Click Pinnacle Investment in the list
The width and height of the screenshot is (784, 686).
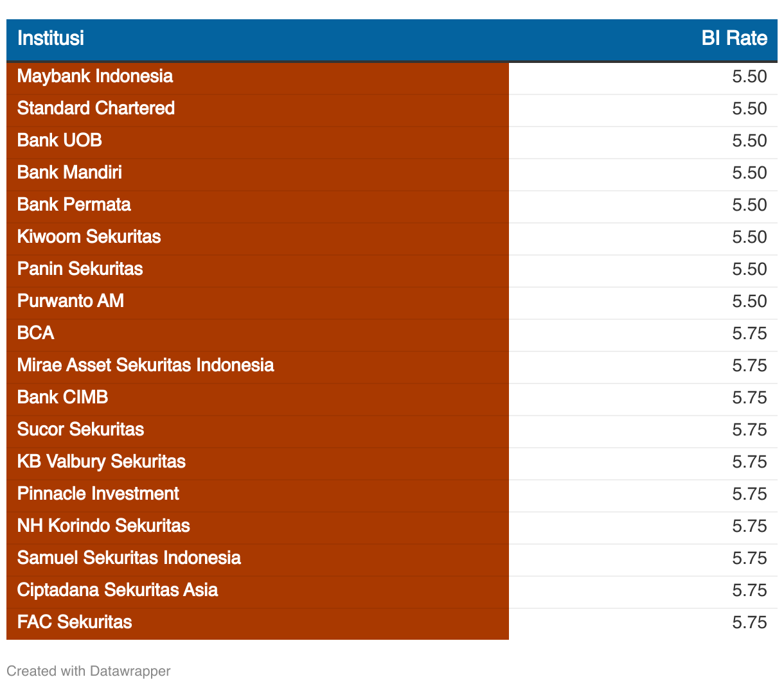point(98,493)
